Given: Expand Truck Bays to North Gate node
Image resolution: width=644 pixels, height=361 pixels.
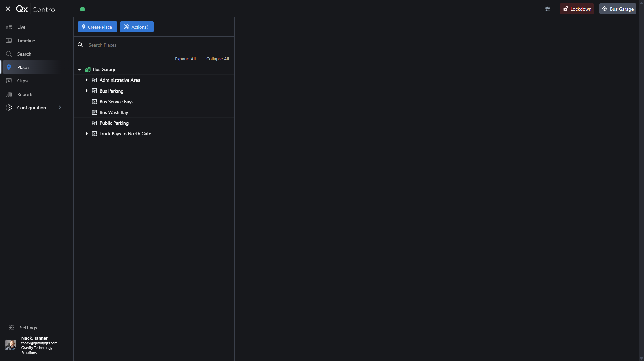Looking at the screenshot, I should [87, 134].
